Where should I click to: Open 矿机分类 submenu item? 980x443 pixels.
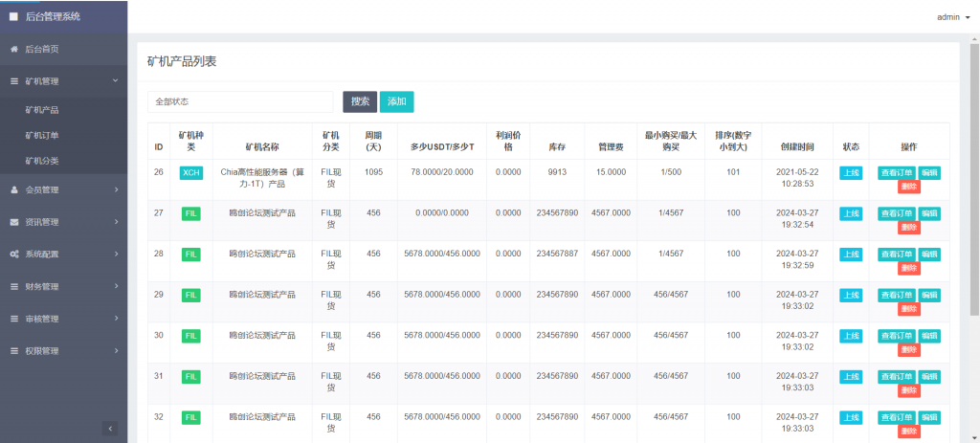coord(42,161)
